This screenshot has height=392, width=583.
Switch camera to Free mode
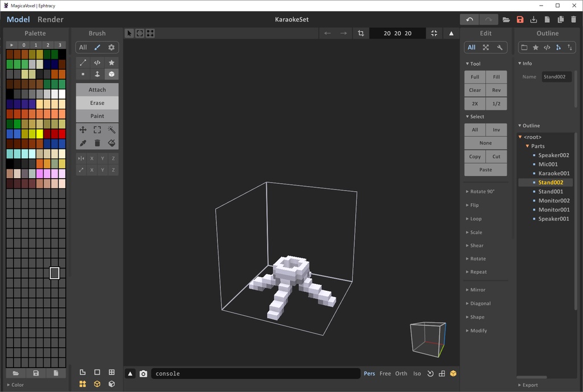point(385,373)
